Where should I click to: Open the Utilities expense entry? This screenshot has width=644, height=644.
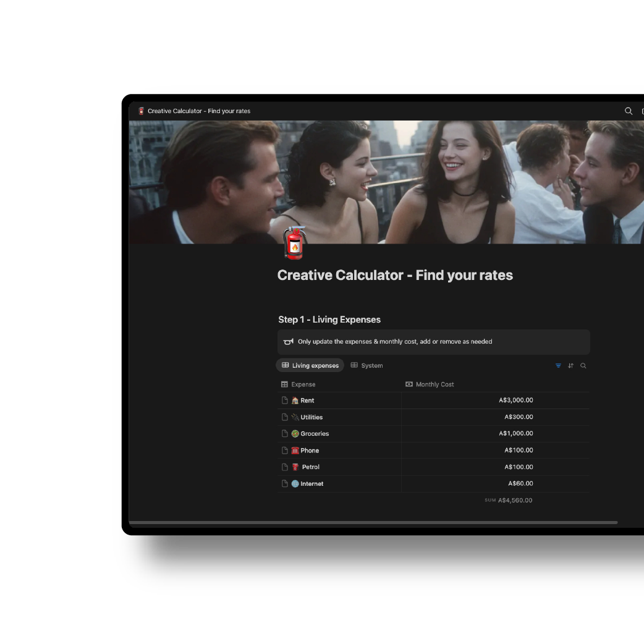point(311,417)
